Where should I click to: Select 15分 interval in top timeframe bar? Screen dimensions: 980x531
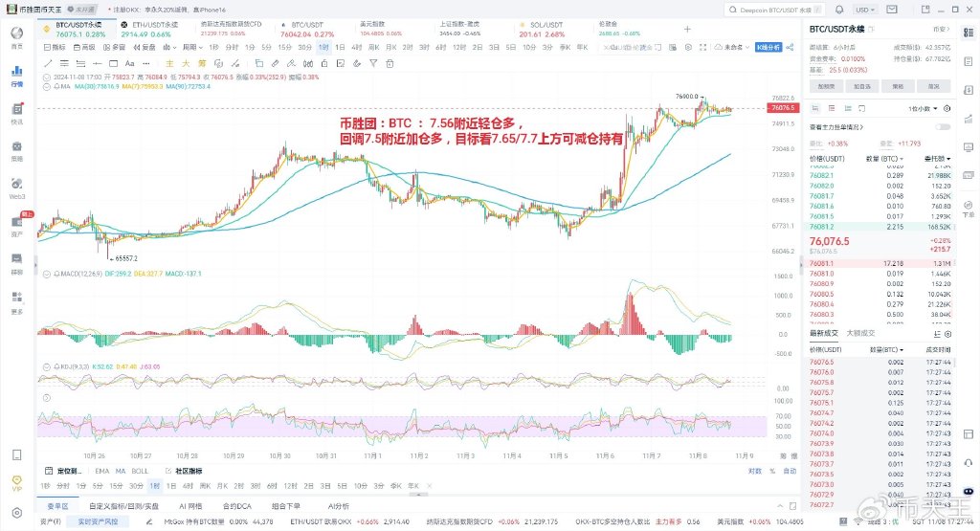pos(284,48)
